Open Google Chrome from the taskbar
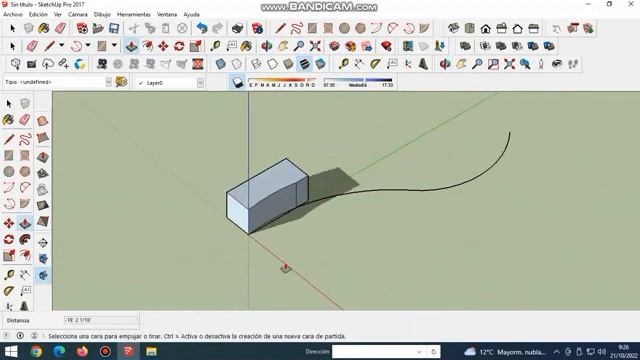This screenshot has height=360, width=640. [36, 351]
